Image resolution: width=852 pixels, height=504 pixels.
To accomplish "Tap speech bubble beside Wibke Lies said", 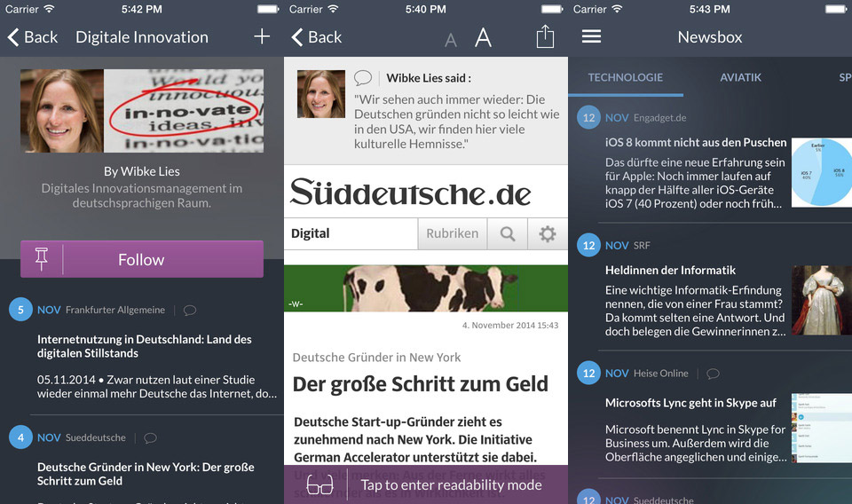I will (x=363, y=78).
